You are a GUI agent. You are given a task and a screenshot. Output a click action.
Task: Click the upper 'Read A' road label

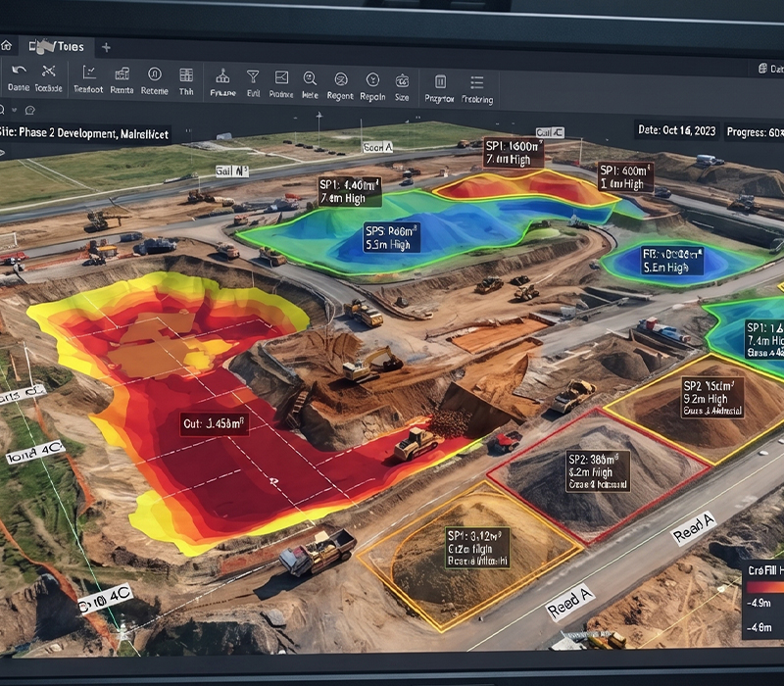[694, 528]
